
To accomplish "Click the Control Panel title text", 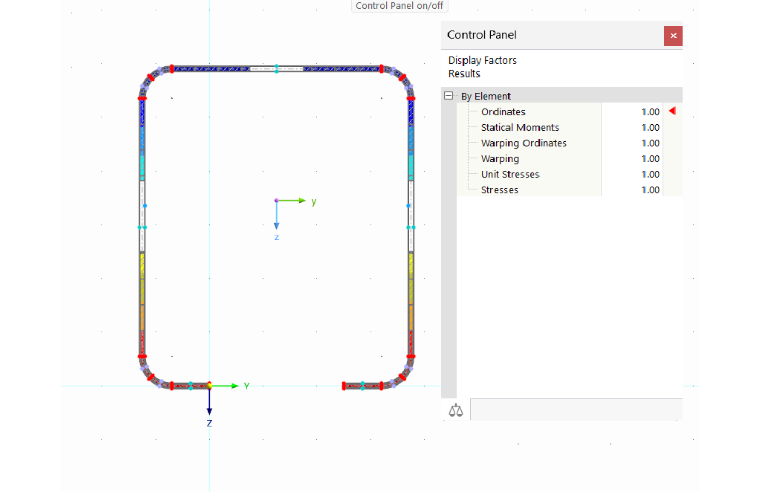I will click(481, 35).
